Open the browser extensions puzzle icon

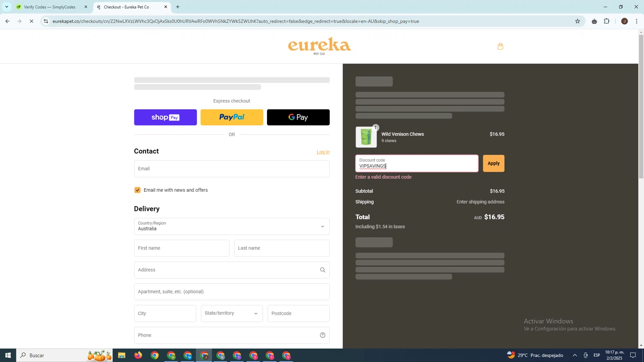pos(607,21)
